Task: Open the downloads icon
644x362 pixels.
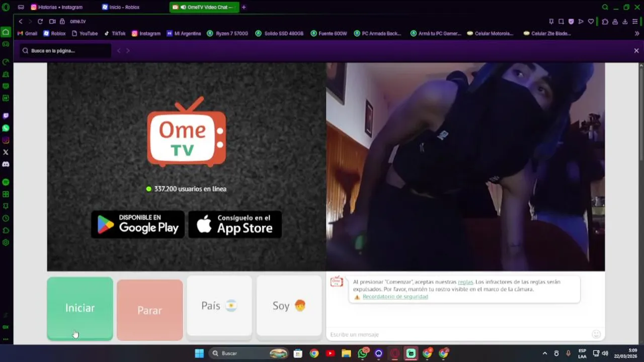Action: click(x=625, y=21)
